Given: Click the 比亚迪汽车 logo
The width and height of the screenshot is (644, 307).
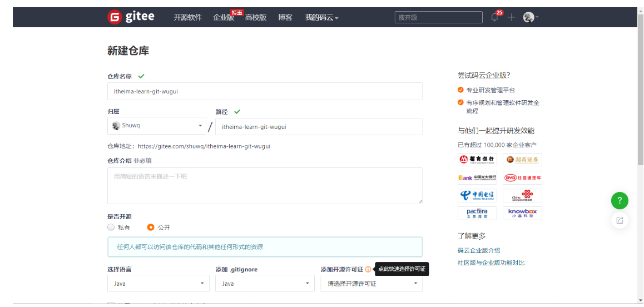Looking at the screenshot, I should click(x=522, y=177).
